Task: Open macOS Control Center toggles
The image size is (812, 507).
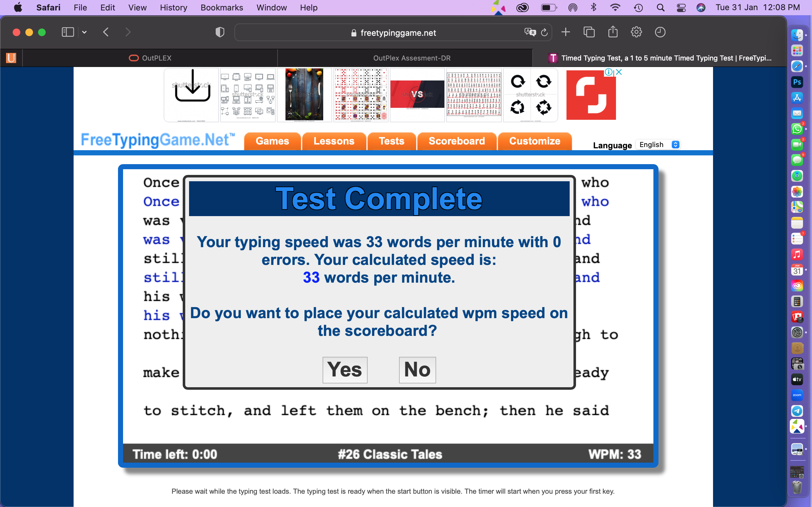Action: pyautogui.click(x=681, y=7)
